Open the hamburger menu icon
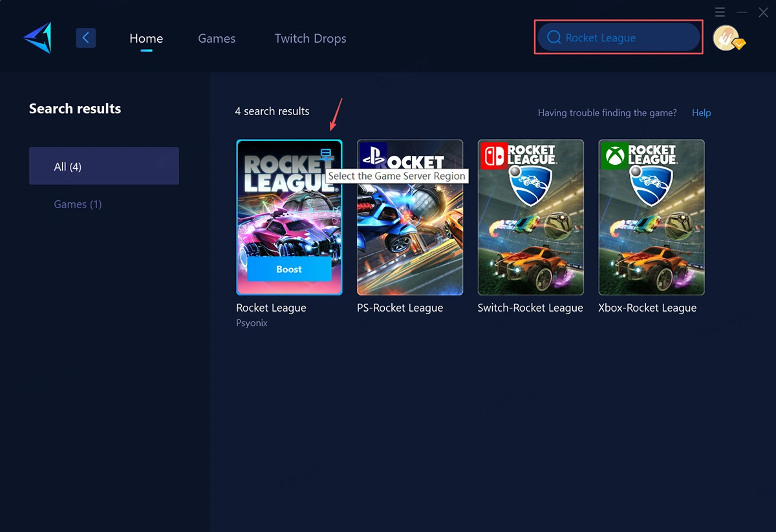The image size is (776, 532). [x=720, y=12]
